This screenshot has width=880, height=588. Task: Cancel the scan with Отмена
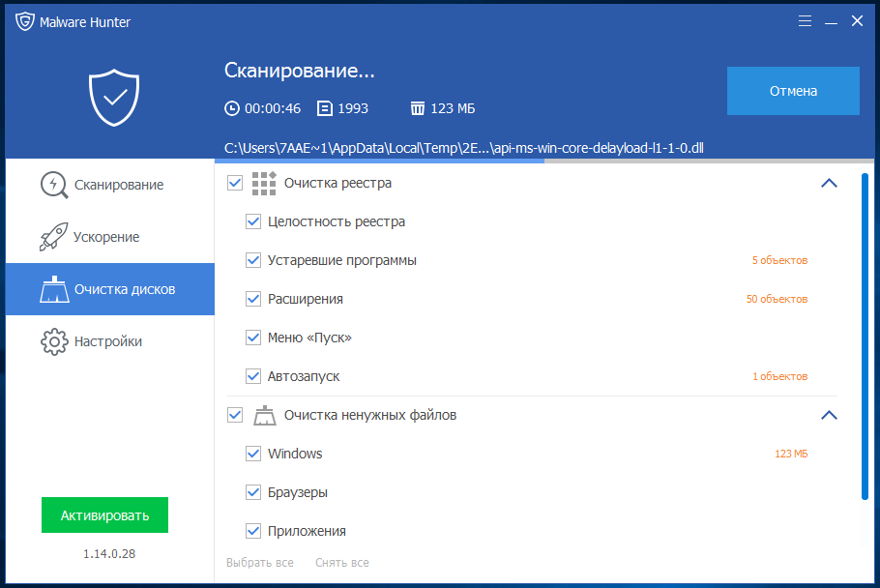click(793, 91)
